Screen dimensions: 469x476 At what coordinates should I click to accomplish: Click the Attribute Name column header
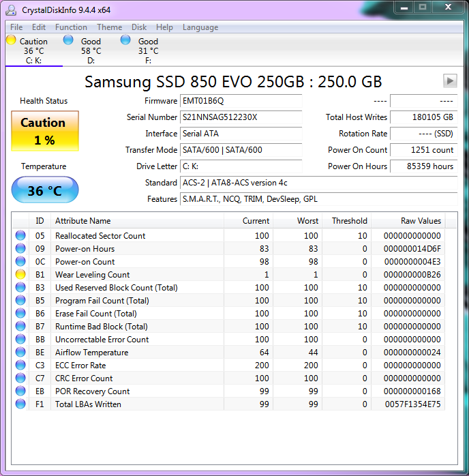point(137,221)
